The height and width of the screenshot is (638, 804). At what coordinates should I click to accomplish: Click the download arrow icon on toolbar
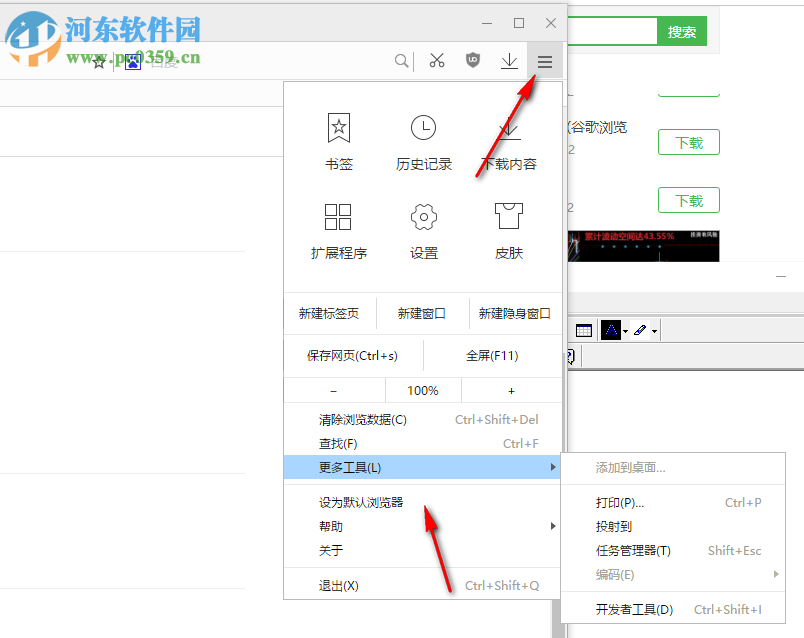[509, 60]
